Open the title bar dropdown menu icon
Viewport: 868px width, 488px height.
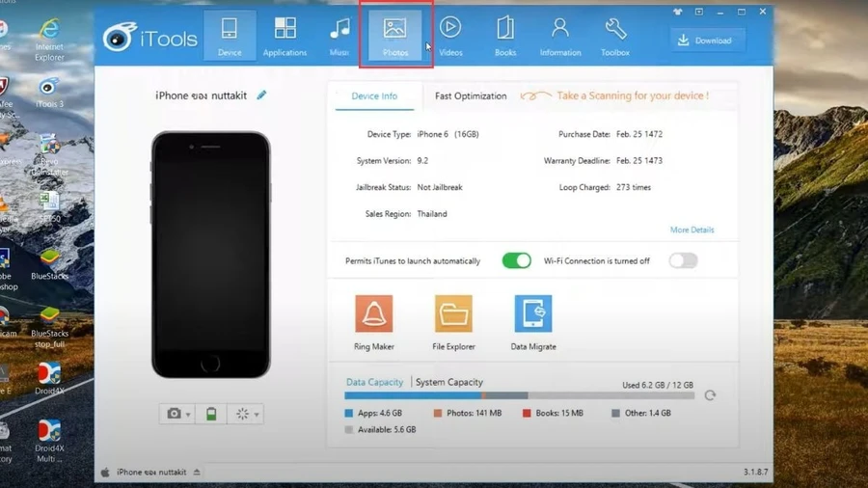coord(699,12)
